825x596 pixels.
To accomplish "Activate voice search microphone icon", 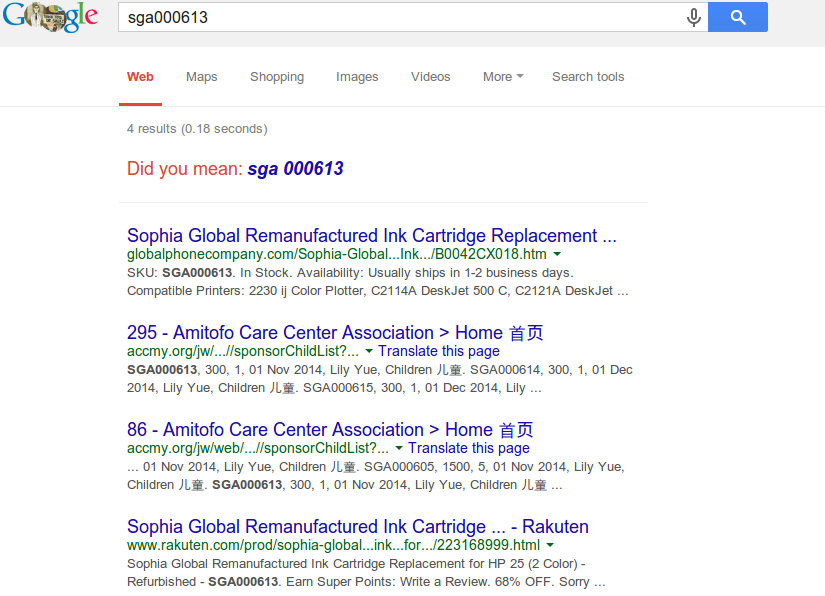I will coord(694,17).
